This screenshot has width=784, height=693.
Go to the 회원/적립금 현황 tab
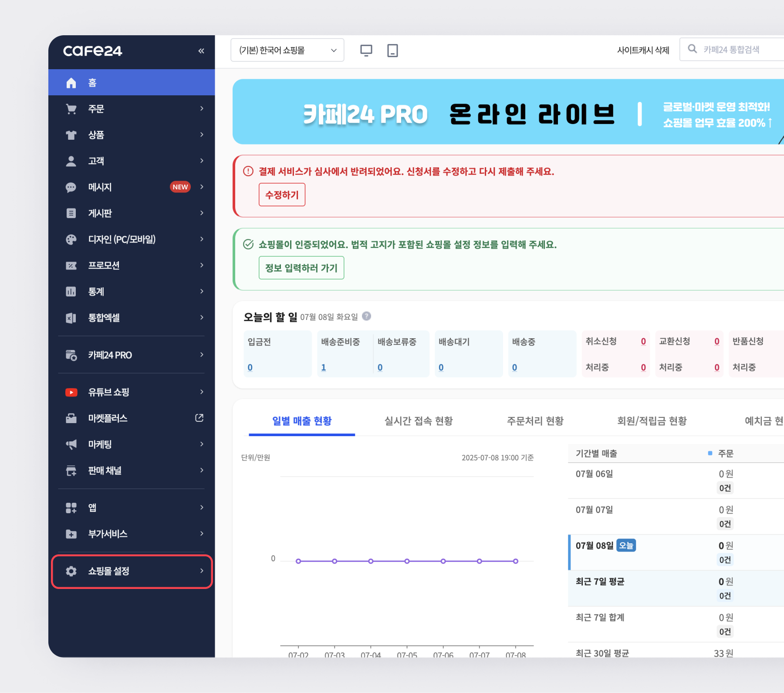pos(652,421)
